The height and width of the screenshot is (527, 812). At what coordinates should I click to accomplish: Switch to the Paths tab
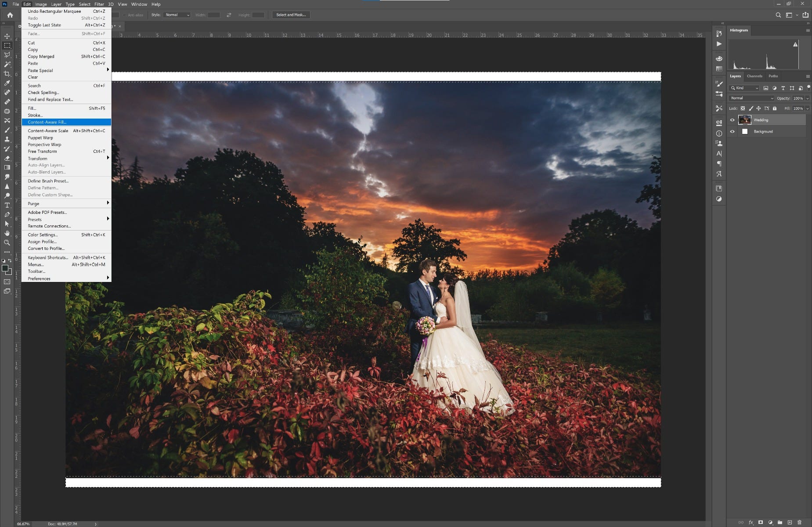point(773,76)
